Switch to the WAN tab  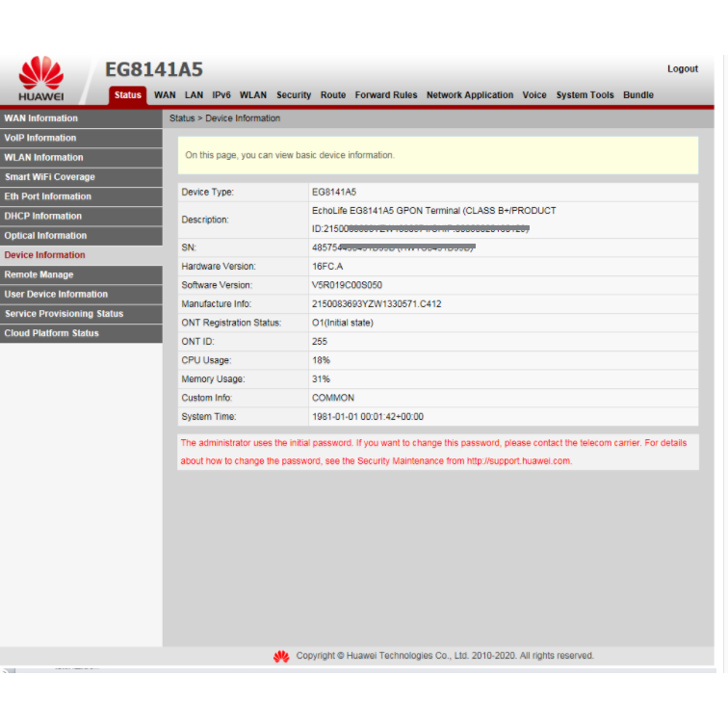pos(165,95)
